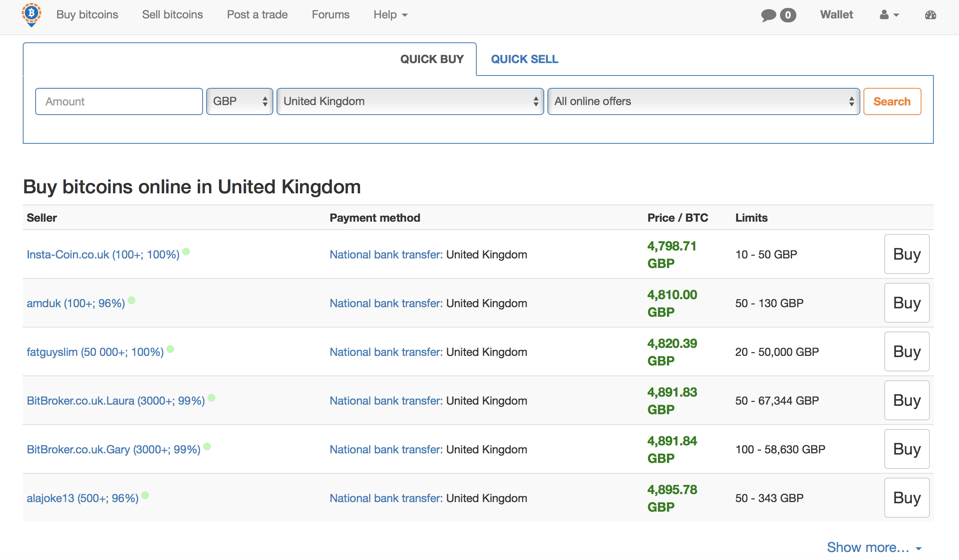This screenshot has width=959, height=560.
Task: Click online status dot next to BitBroker.co.uk.Gary
Action: [x=207, y=446]
